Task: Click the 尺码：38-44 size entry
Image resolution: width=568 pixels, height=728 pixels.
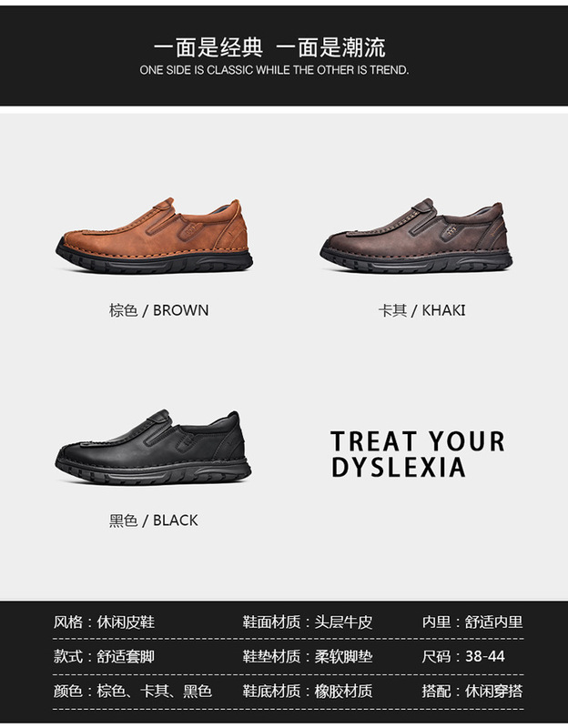Action: pos(463,656)
